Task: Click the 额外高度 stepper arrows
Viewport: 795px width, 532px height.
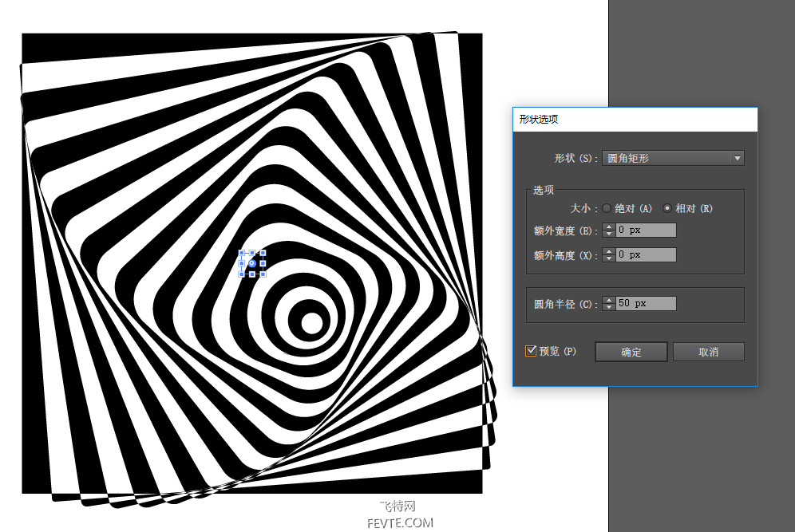Action: click(609, 255)
